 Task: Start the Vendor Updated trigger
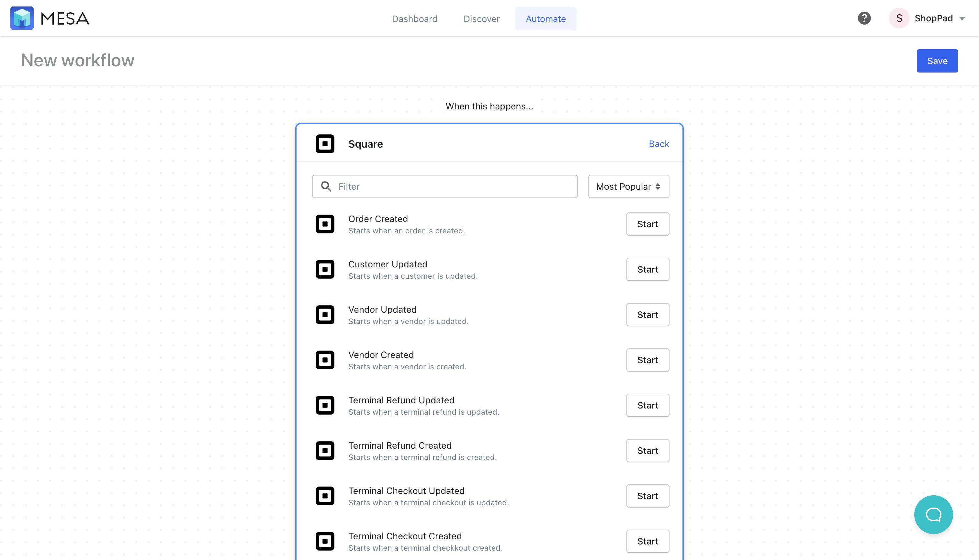(x=647, y=315)
